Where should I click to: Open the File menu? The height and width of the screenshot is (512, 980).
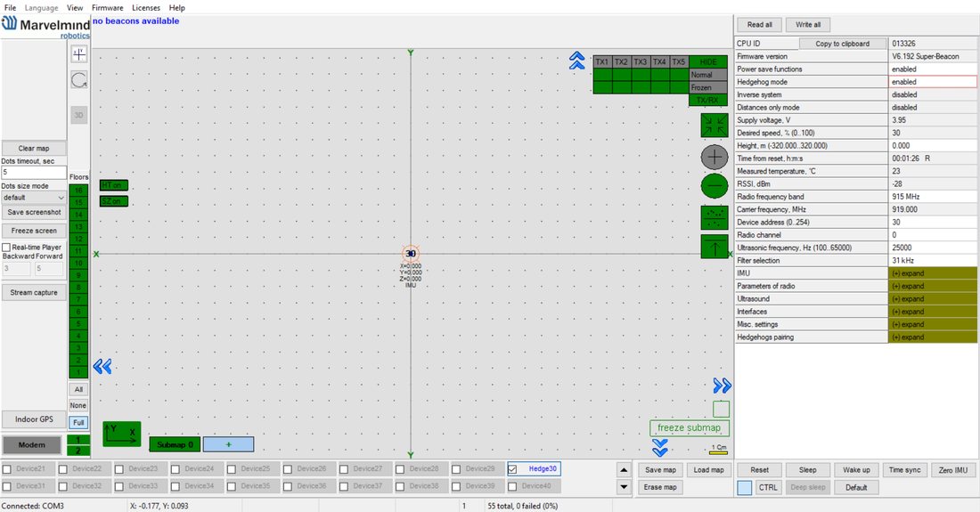[10, 7]
